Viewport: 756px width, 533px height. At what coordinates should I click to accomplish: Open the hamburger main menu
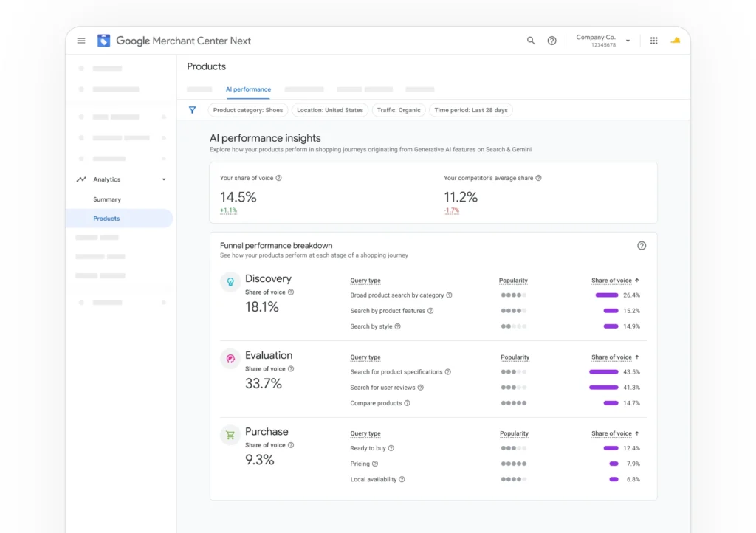point(81,41)
